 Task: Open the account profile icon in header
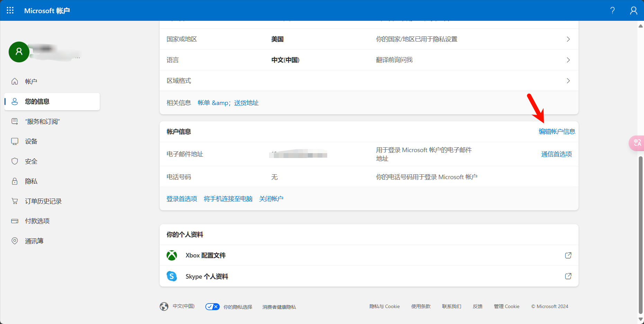click(634, 10)
